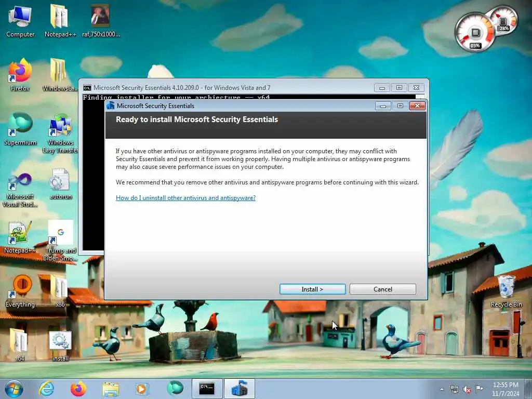Viewport: 532px width, 399px height.
Task: Open the Computer desktop icon
Action: [20, 21]
